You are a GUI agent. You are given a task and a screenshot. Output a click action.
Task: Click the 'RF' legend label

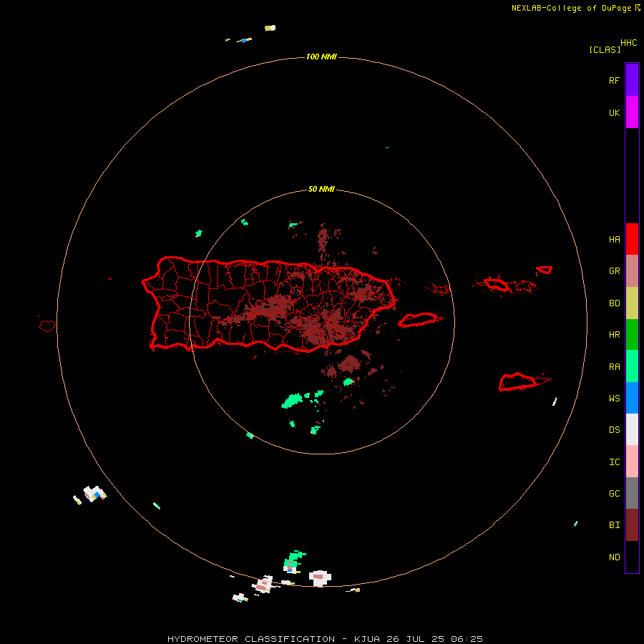click(x=614, y=80)
